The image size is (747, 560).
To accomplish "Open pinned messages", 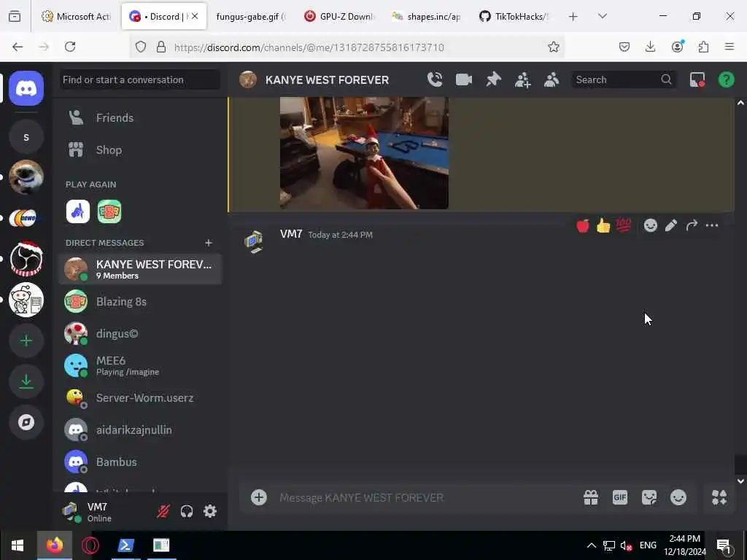I will tap(494, 79).
